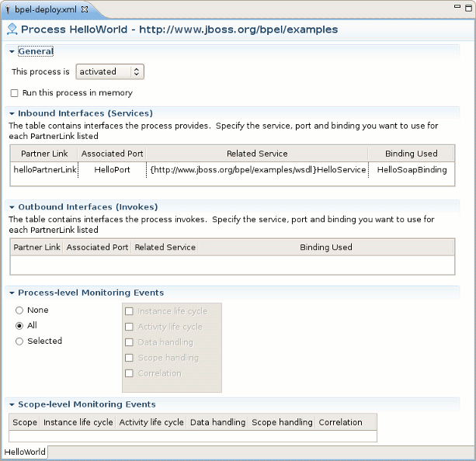Image resolution: width=476 pixels, height=461 pixels.
Task: Select Instance life cycle column header in Scope table
Action: point(78,422)
